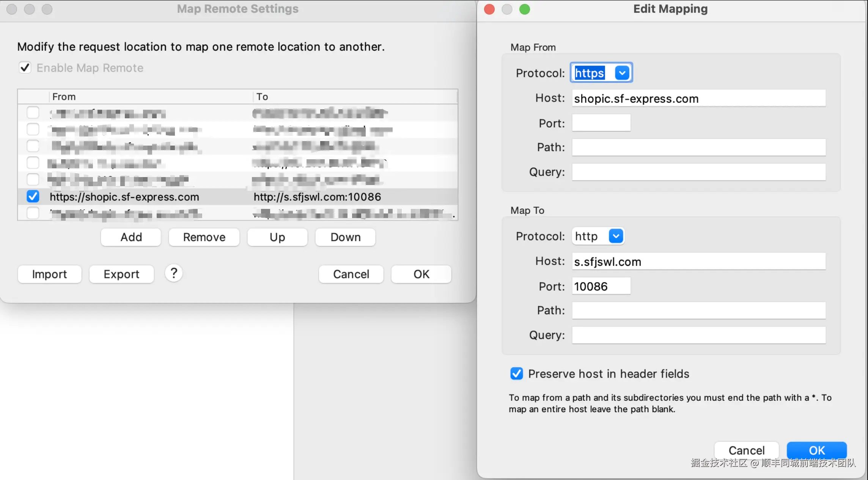868x480 pixels.
Task: Click the Map To Port field
Action: pyautogui.click(x=601, y=286)
